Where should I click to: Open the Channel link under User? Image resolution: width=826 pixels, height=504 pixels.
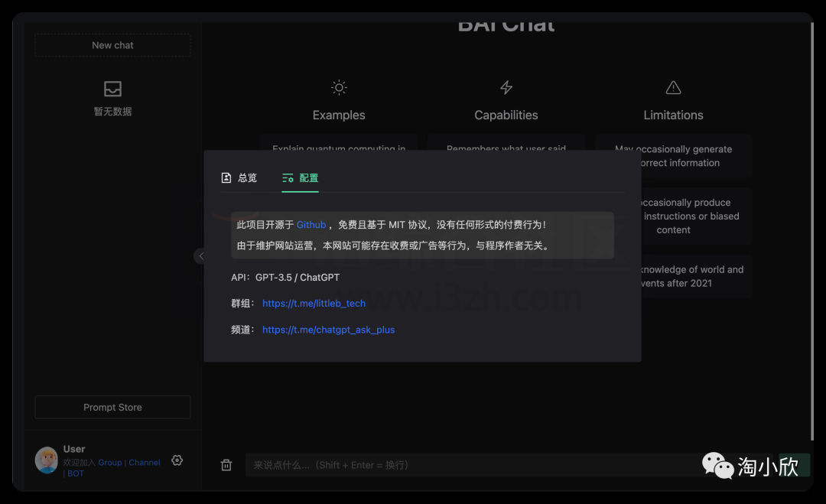145,463
